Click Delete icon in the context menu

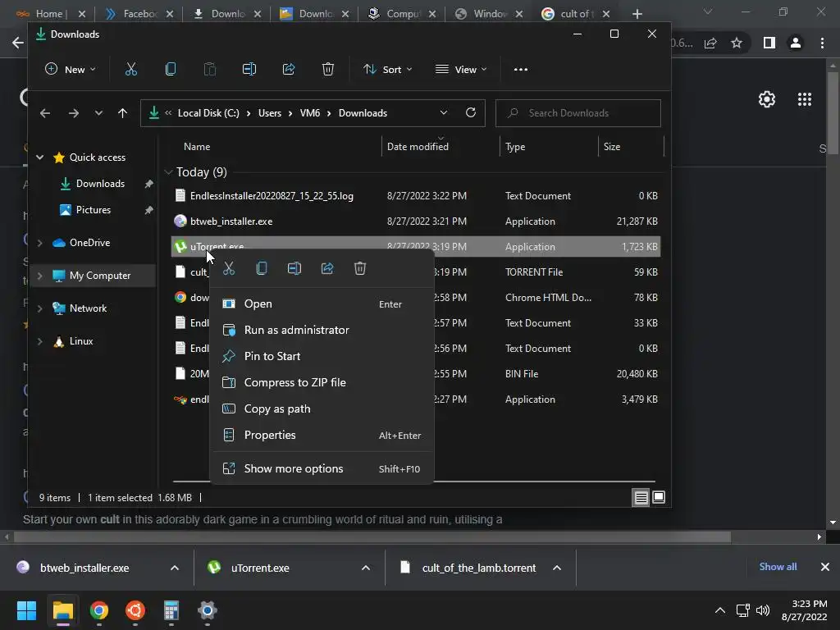point(360,268)
